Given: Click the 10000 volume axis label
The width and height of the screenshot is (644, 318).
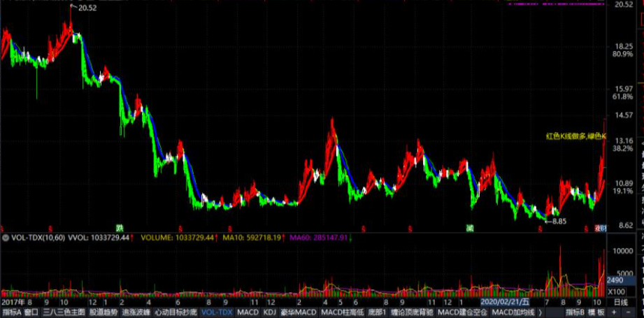Looking at the screenshot, I should pyautogui.click(x=623, y=251).
